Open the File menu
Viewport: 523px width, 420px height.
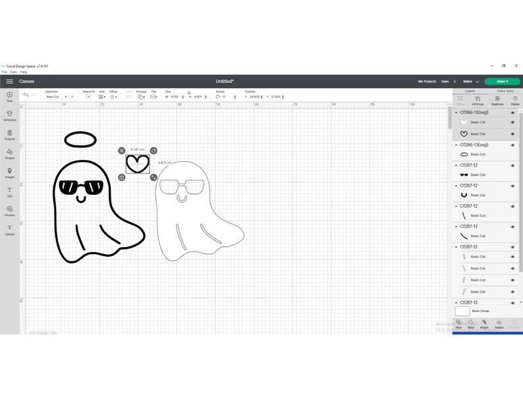[x=4, y=72]
